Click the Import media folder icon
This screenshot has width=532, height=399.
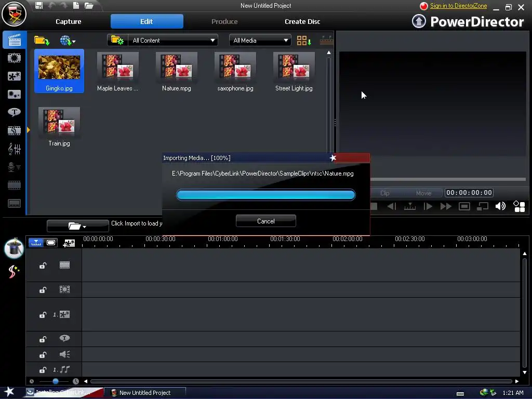(42, 41)
